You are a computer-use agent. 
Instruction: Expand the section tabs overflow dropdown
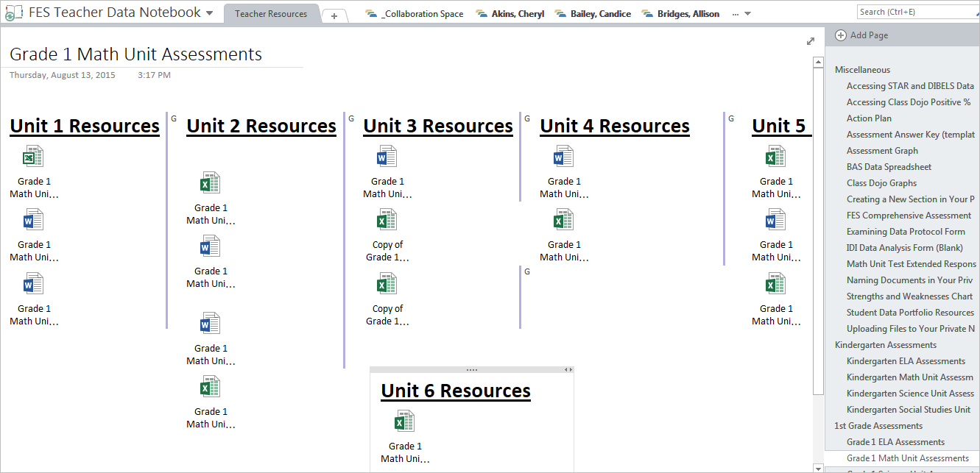(x=748, y=14)
